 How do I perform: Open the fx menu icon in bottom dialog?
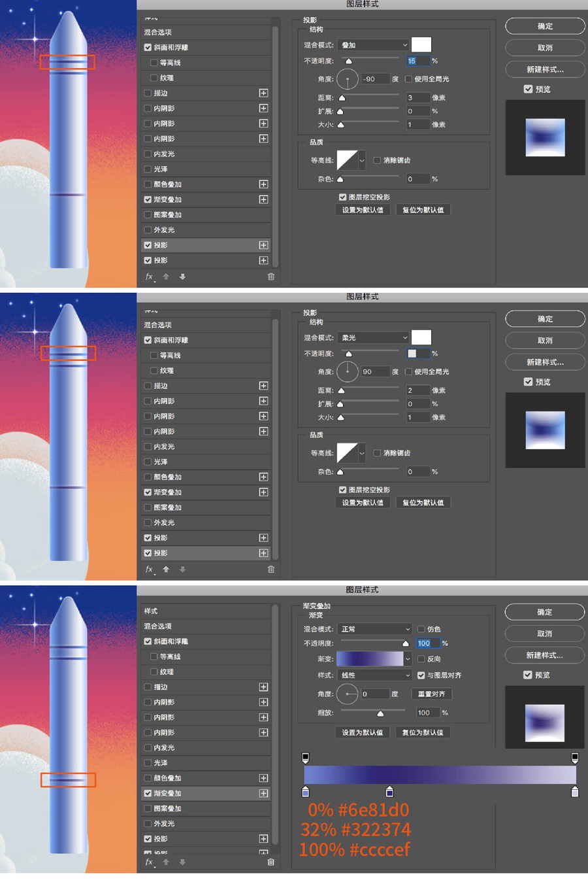(x=150, y=862)
